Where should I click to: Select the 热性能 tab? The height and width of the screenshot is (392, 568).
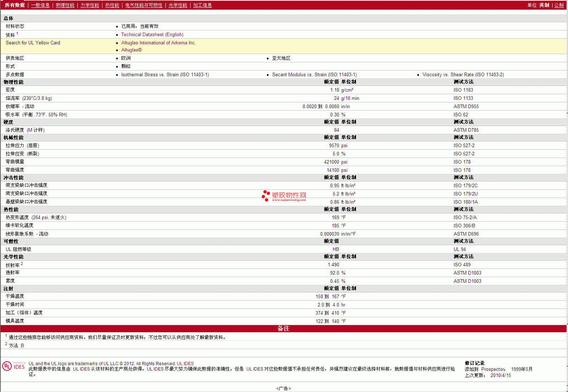pos(112,5)
